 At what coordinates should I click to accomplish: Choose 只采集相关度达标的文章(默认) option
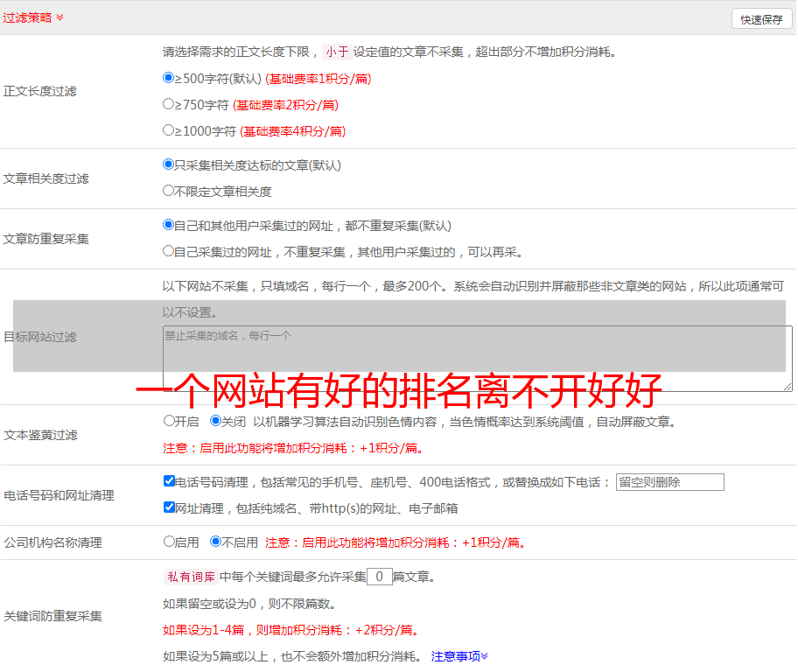169,164
